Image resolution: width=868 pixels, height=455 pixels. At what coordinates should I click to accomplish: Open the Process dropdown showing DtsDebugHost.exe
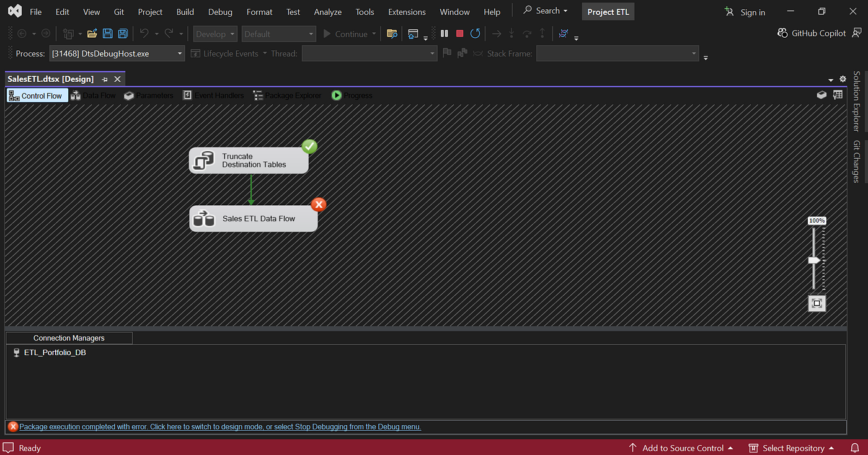pos(117,54)
